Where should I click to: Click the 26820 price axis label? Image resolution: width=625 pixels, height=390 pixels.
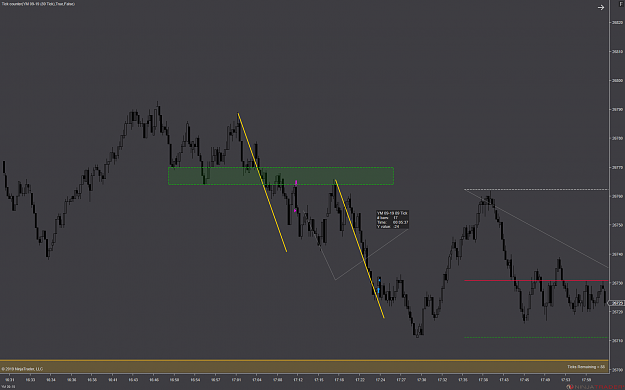[617, 22]
